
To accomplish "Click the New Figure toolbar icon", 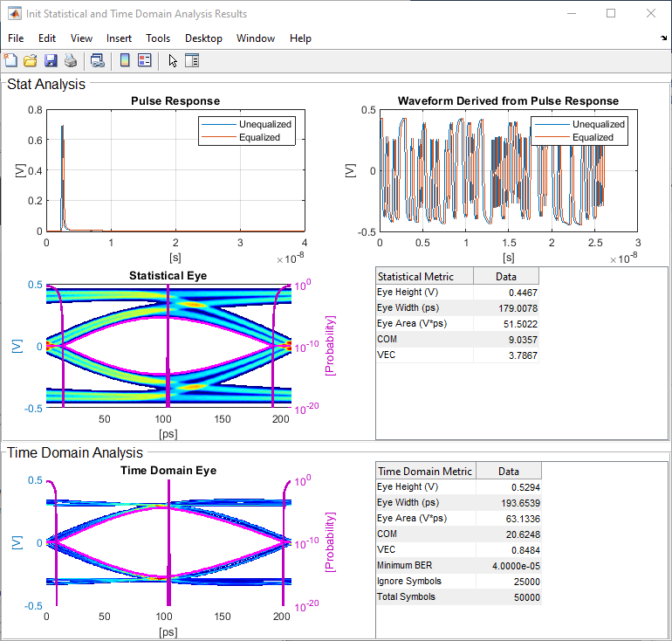I will click(10, 60).
